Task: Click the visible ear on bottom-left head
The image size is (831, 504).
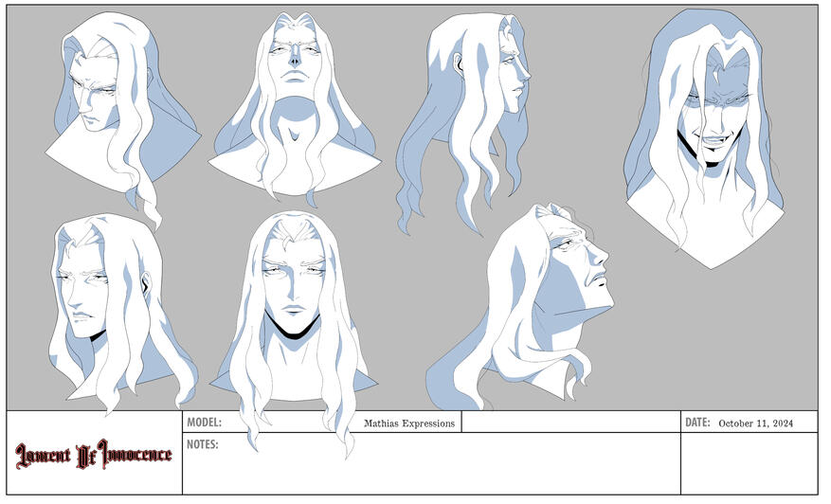Action: pyautogui.click(x=144, y=282)
